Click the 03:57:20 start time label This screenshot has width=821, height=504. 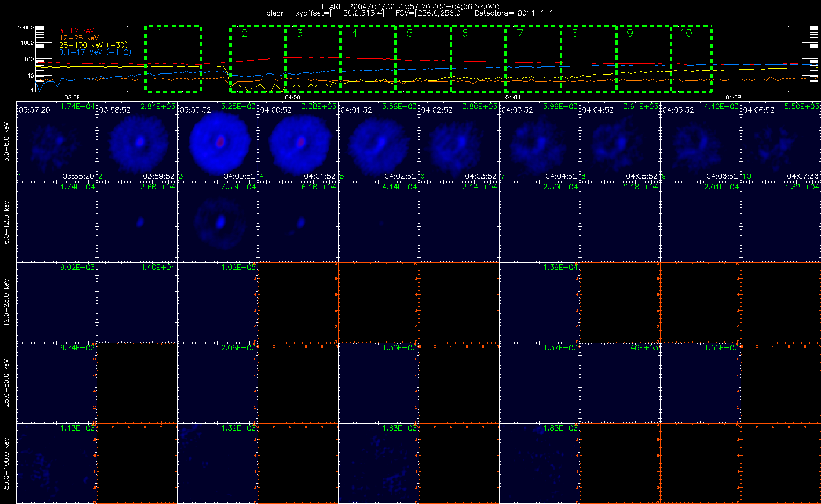tap(34, 109)
